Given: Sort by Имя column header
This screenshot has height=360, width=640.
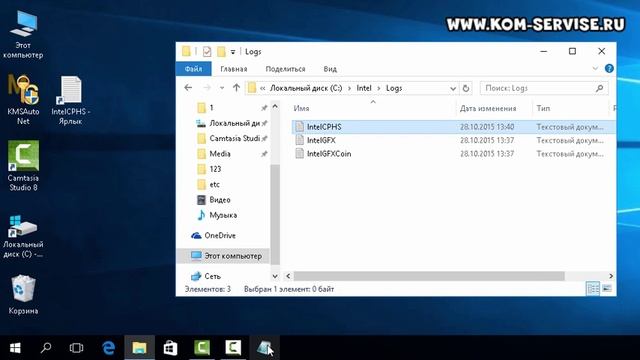Looking at the screenshot, I should (x=301, y=109).
